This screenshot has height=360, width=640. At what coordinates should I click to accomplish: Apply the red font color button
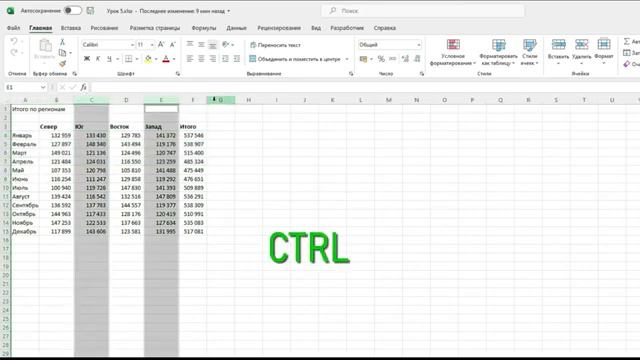(x=166, y=59)
